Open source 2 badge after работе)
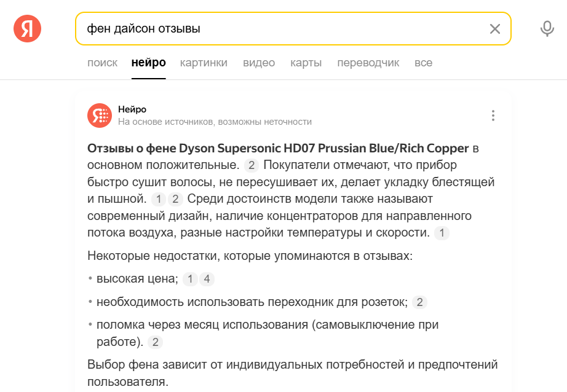Image resolution: width=567 pixels, height=392 pixels. (x=156, y=342)
